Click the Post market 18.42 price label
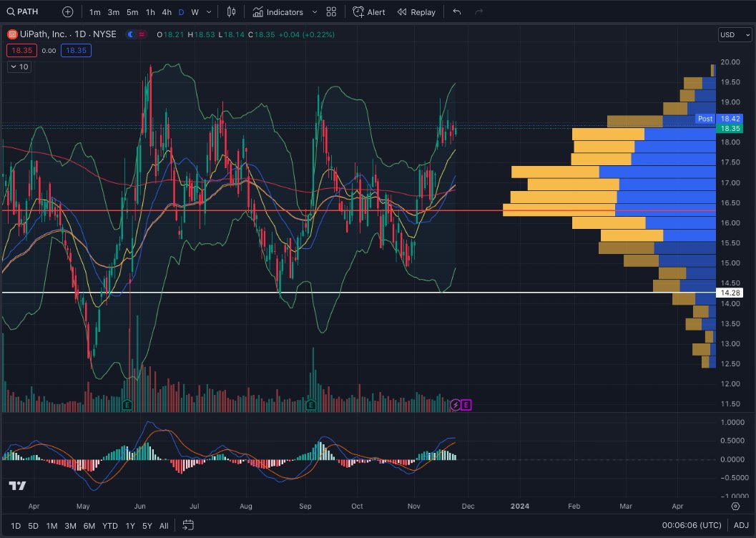The image size is (756, 538). tap(718, 119)
